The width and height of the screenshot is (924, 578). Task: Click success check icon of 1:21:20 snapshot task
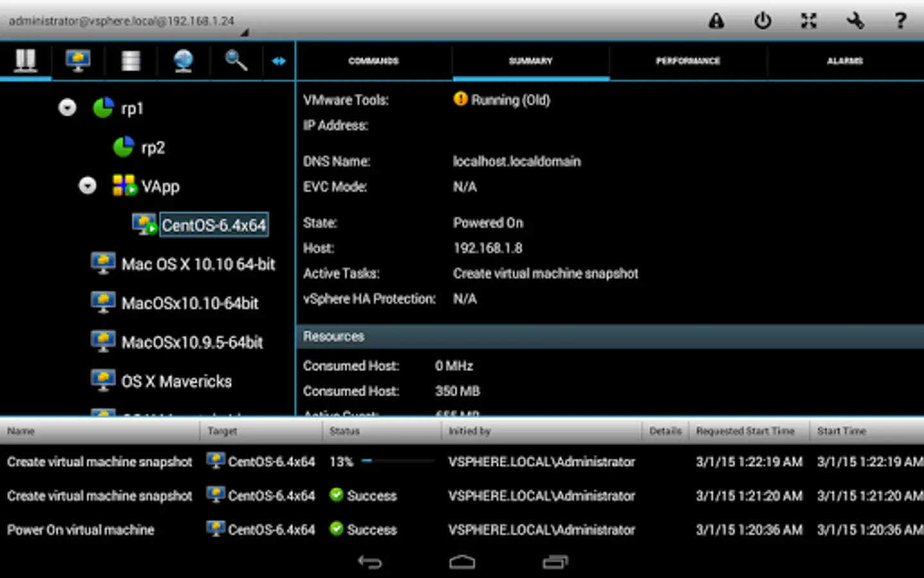tap(336, 495)
